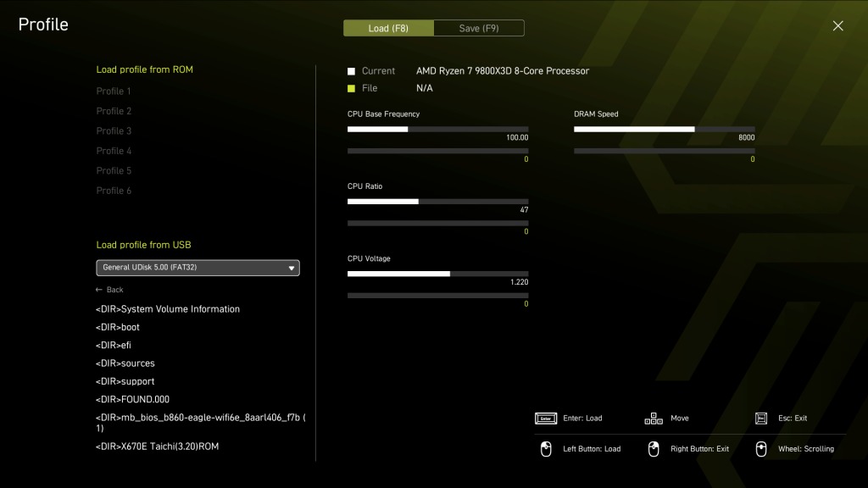Viewport: 868px width, 488px height.
Task: Click the File N/A value
Action: tap(425, 88)
